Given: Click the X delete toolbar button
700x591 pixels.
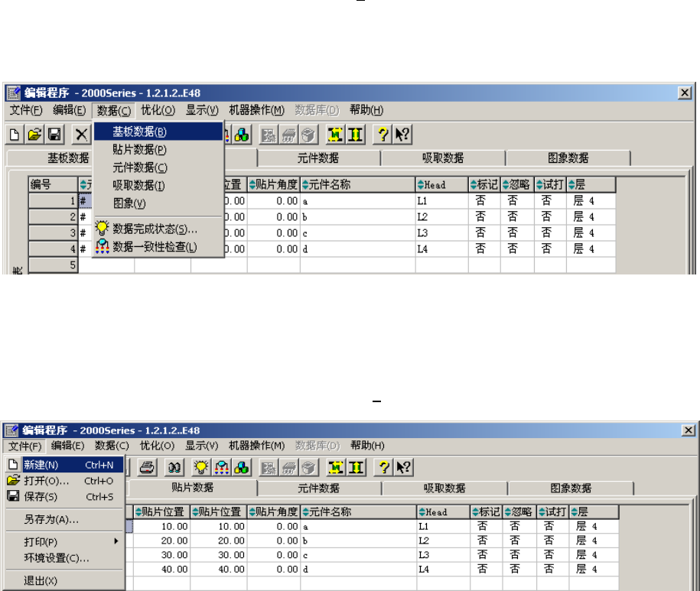Looking at the screenshot, I should pyautogui.click(x=81, y=135).
